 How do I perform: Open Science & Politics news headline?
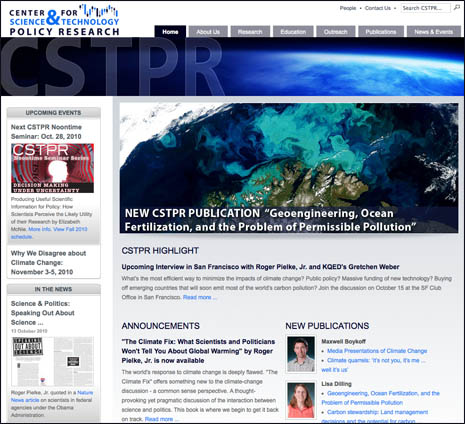click(x=43, y=313)
